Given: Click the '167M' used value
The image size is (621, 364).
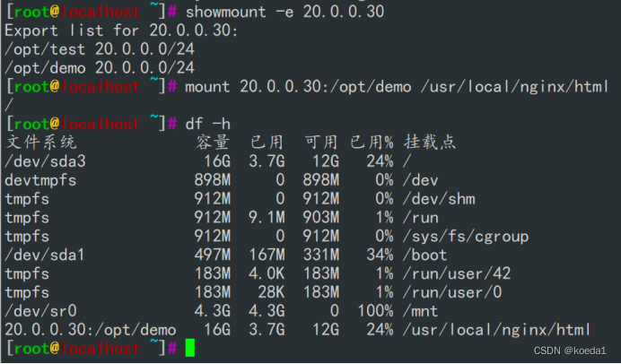Looking at the screenshot, I should (267, 256).
